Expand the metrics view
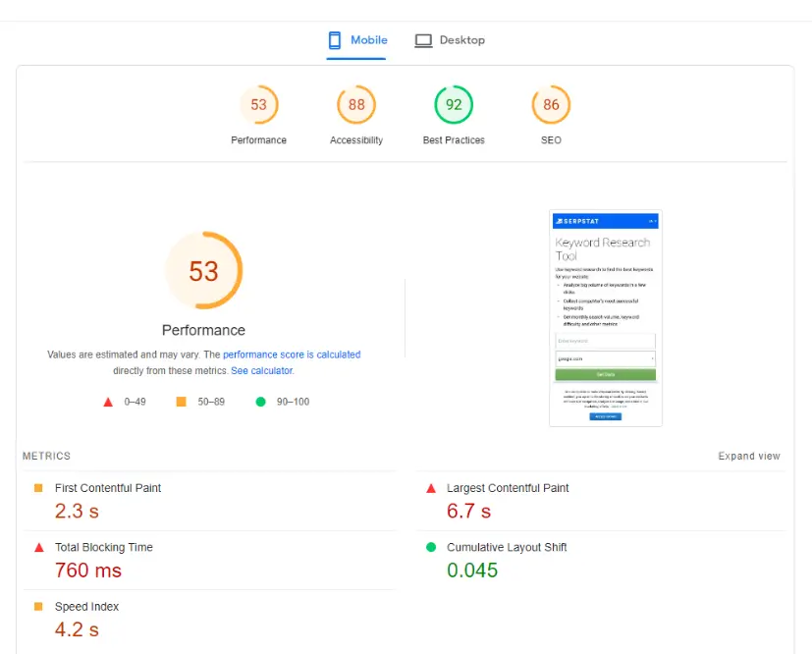 pos(749,457)
